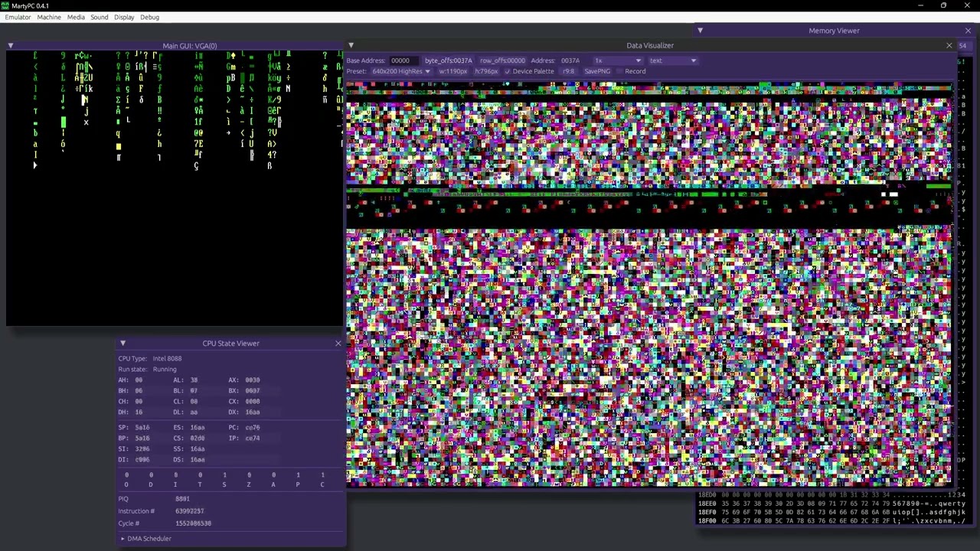Viewport: 980px width, 551px height.
Task: Click the Data Visualizer memory bitmap display
Action: (649, 283)
